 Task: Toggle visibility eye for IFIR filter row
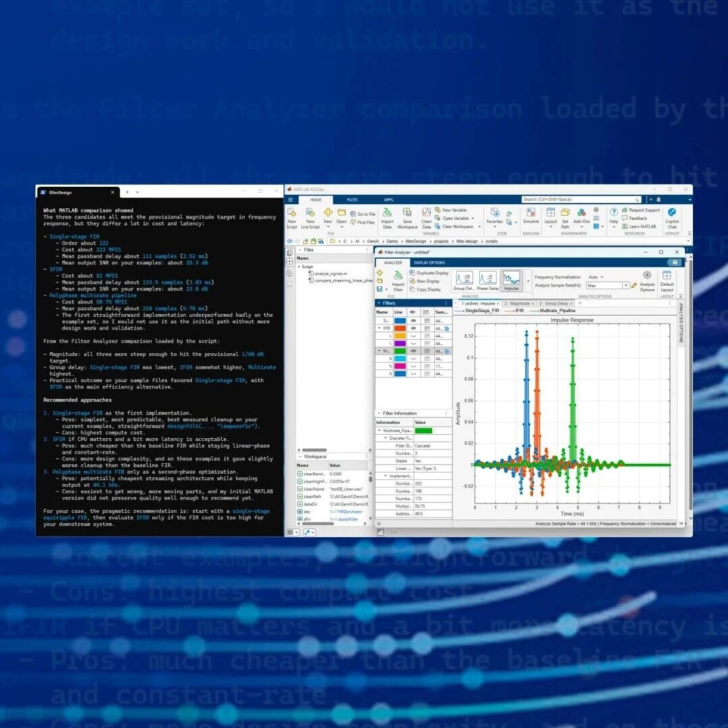pyautogui.click(x=413, y=328)
